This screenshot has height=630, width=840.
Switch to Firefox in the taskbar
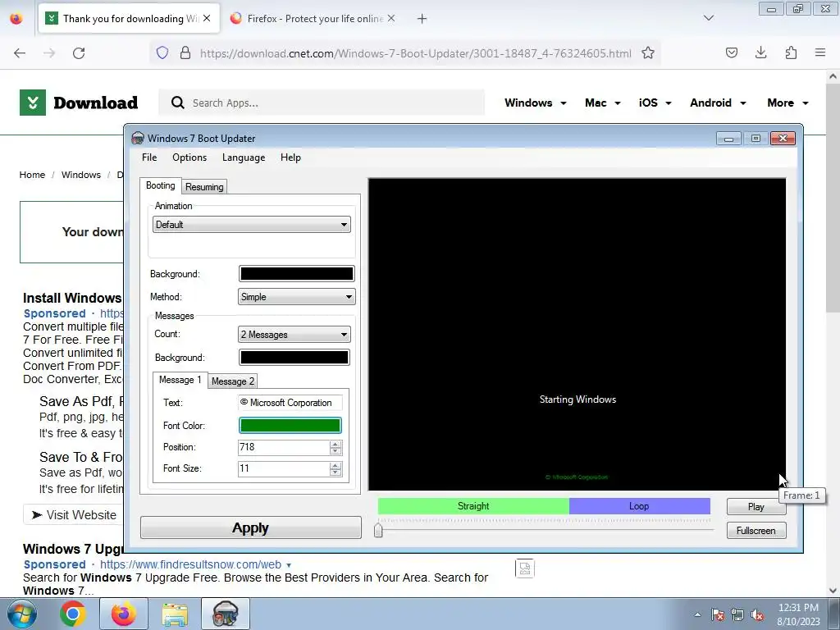coord(124,614)
